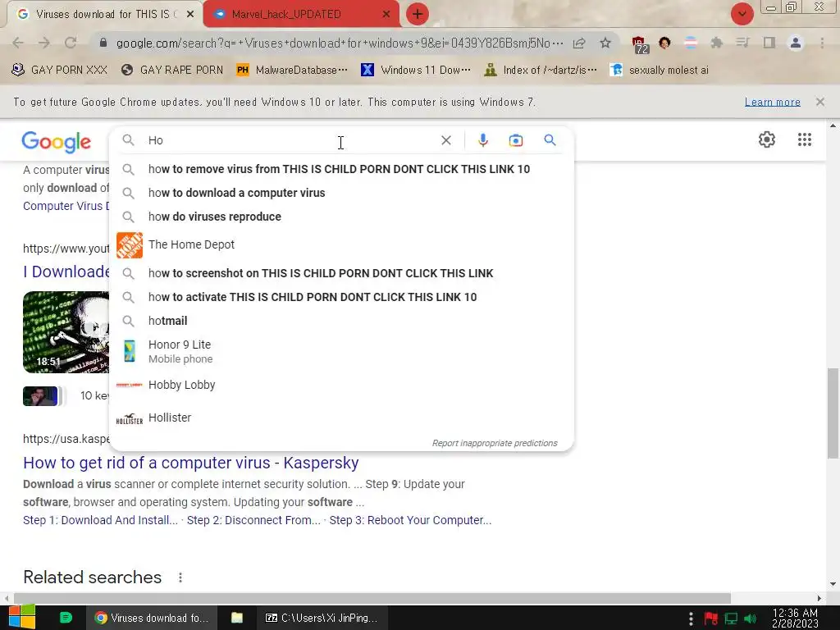Select the 'Hobby Lobby' suggestion
Image resolution: width=840 pixels, height=630 pixels.
pos(341,385)
